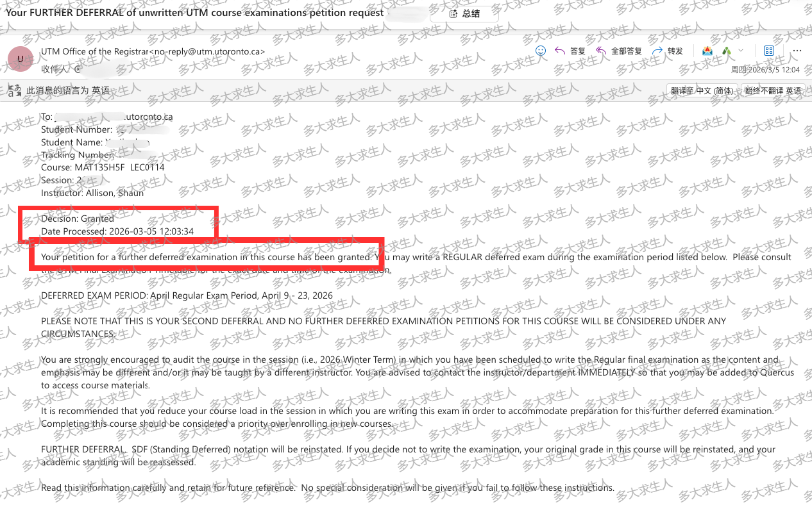The width and height of the screenshot is (812, 505).
Task: Click the sender avatar circle with letter U
Action: 21,59
